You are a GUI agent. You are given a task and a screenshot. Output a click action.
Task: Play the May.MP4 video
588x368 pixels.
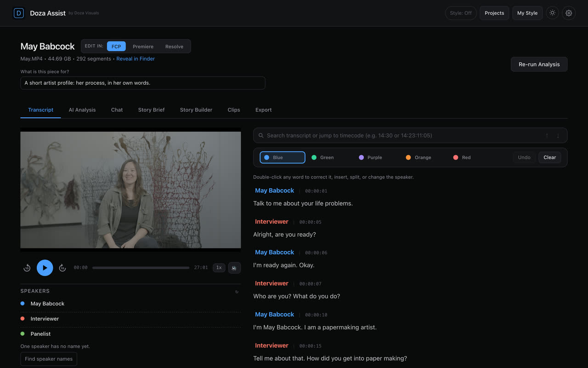click(x=45, y=268)
